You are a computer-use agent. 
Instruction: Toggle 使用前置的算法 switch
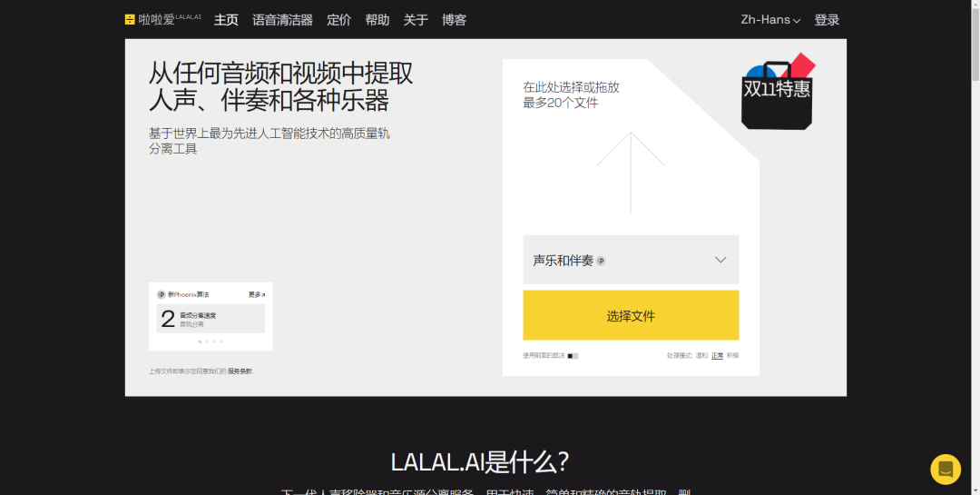pyautogui.click(x=573, y=356)
